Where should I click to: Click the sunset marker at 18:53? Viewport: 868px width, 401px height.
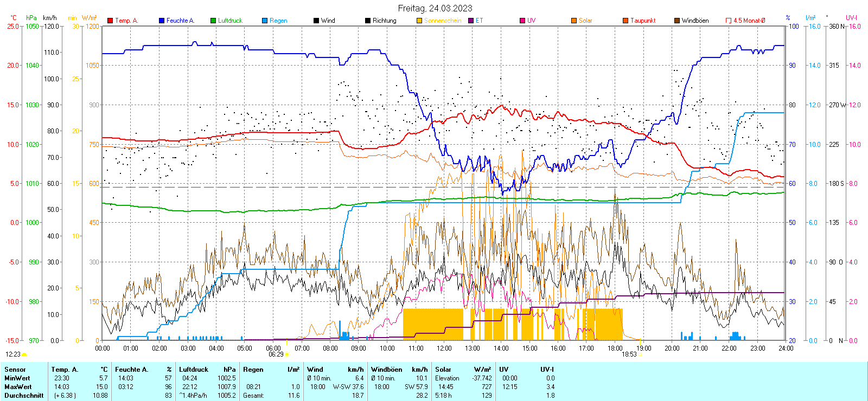640,354
